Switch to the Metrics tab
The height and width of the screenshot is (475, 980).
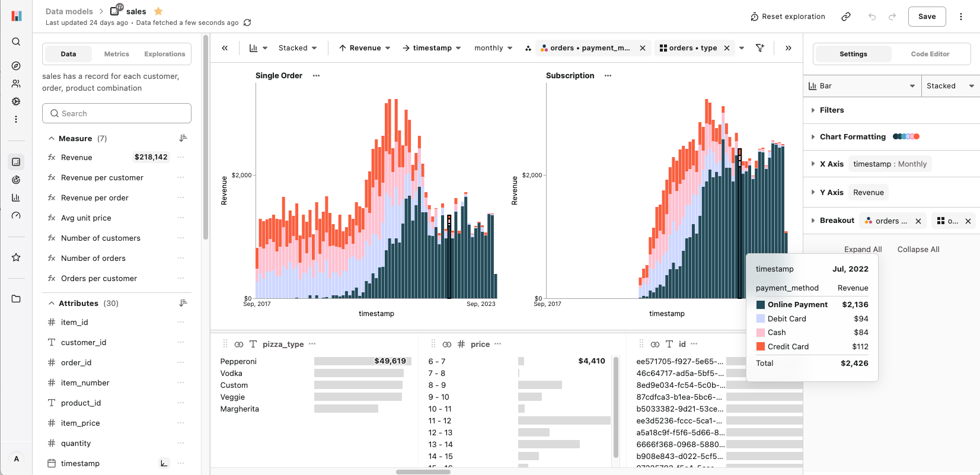pyautogui.click(x=116, y=54)
